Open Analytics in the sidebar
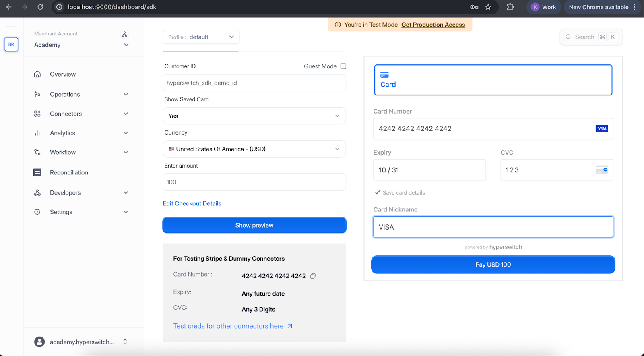The height and width of the screenshot is (356, 644). click(x=63, y=133)
